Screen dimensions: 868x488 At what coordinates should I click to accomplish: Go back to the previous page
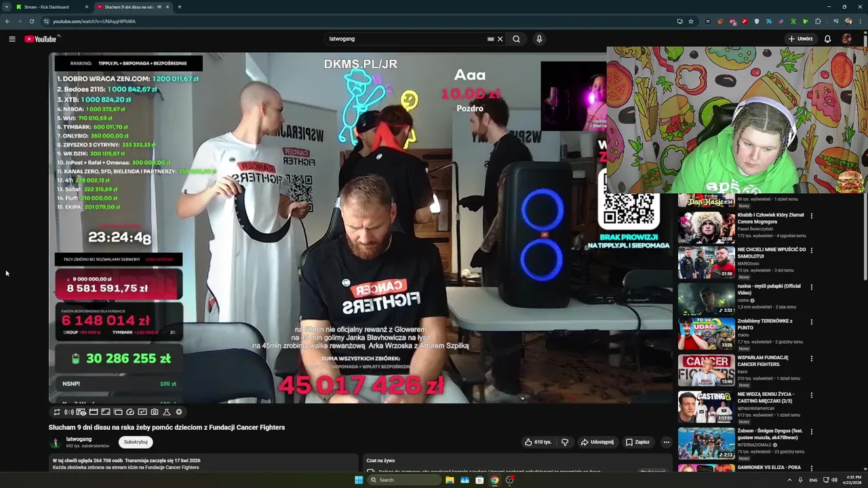tap(7, 21)
